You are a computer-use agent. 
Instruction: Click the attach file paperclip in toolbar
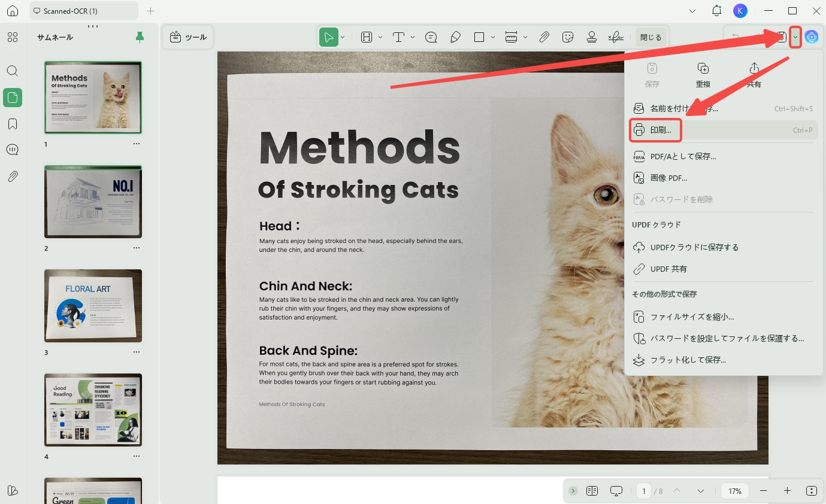[x=544, y=37]
